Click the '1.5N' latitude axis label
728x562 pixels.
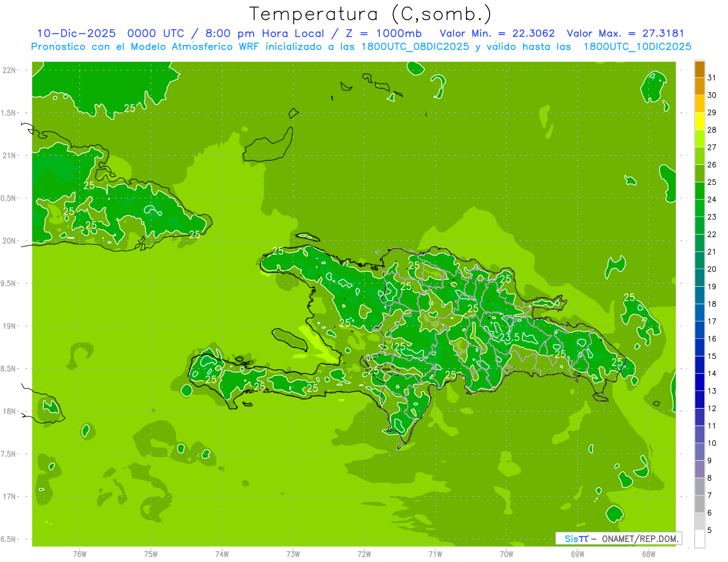(x=8, y=113)
